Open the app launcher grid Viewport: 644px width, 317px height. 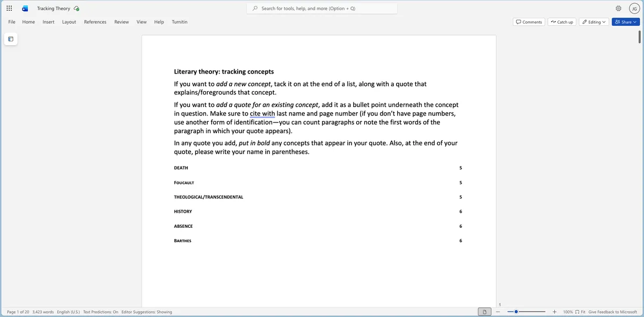click(x=9, y=9)
